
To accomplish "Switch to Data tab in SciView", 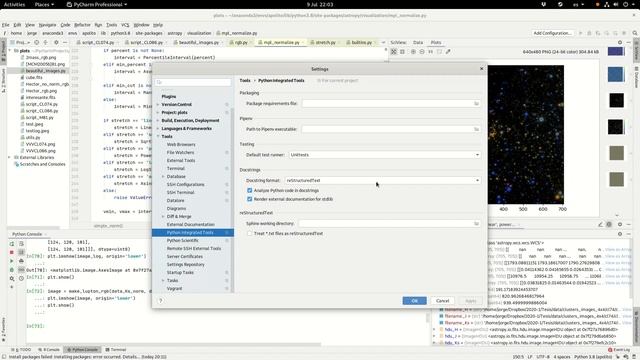I will pos(418,42).
